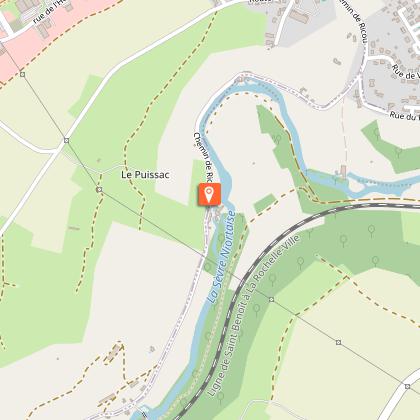The image size is (420, 420).
Task: Click the tree symbol in the wood north of Rue du
Action: click(x=377, y=133)
